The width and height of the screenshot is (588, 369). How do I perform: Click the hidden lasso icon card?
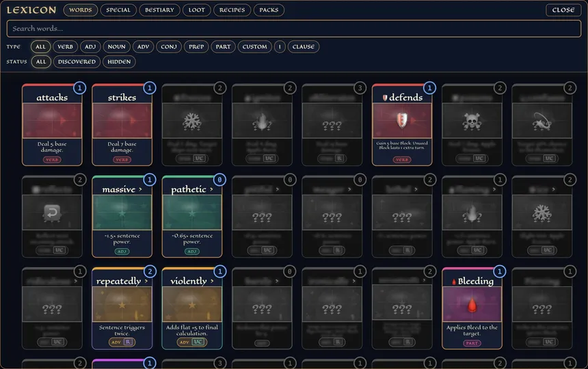(542, 125)
